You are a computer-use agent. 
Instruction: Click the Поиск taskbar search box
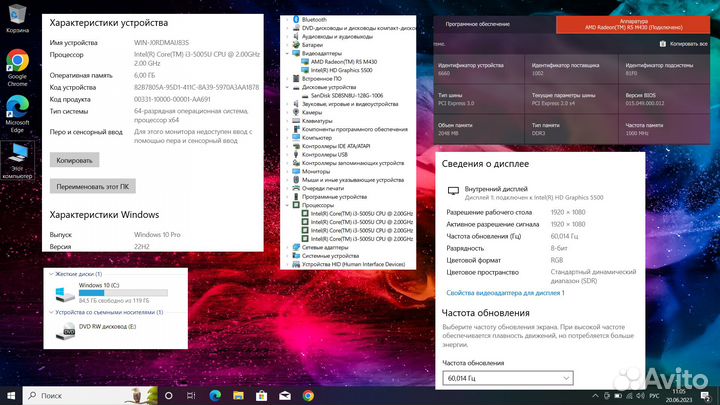(90, 395)
